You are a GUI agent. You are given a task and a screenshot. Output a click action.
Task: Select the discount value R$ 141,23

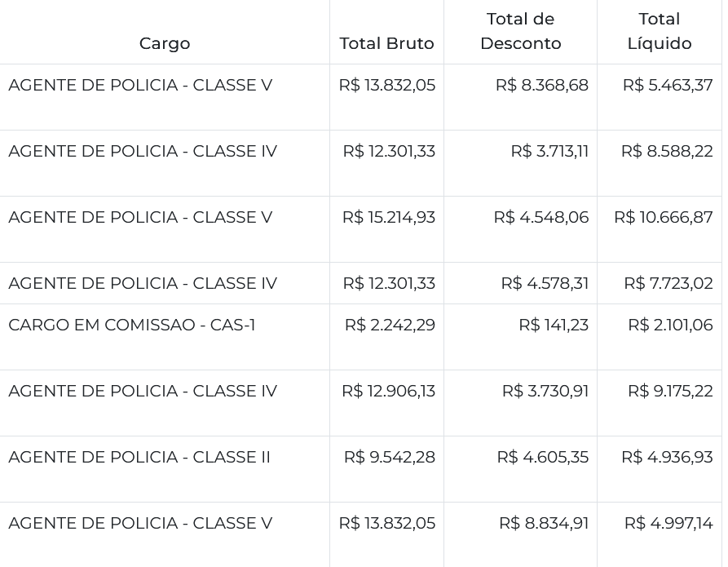tap(554, 325)
